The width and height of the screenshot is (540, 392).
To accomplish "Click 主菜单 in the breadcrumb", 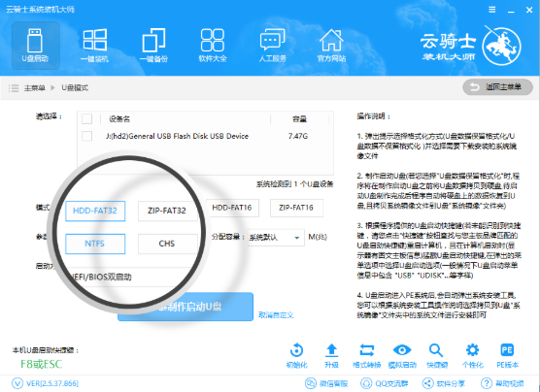I will point(34,88).
